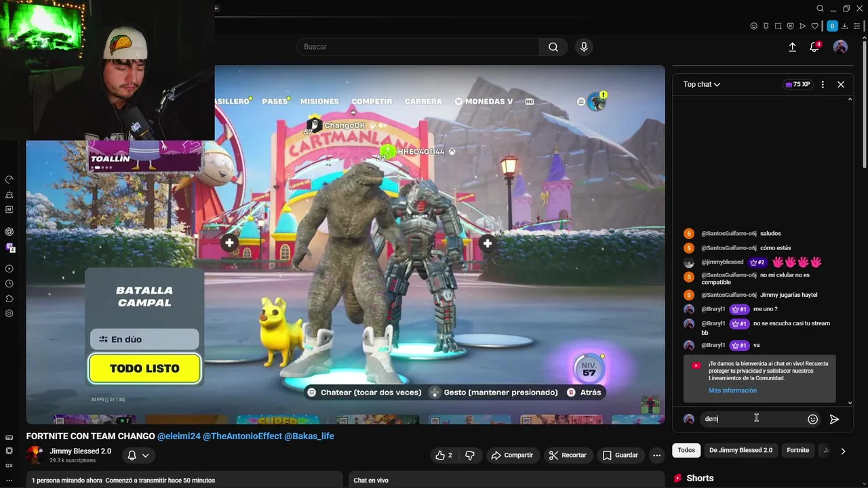Open the blue B extension icon
This screenshot has height=488, width=868.
[x=832, y=26]
